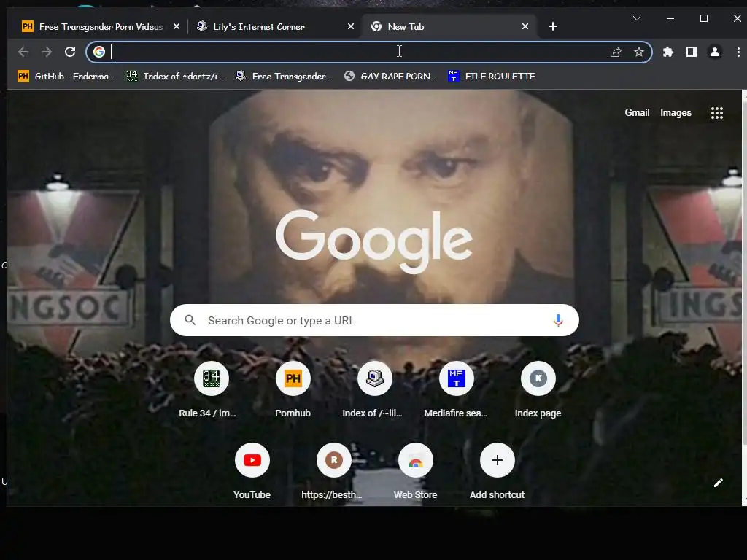Open the 'Index of ~dartz/i...' bookmark
The width and height of the screenshot is (747, 560).
[x=174, y=76]
